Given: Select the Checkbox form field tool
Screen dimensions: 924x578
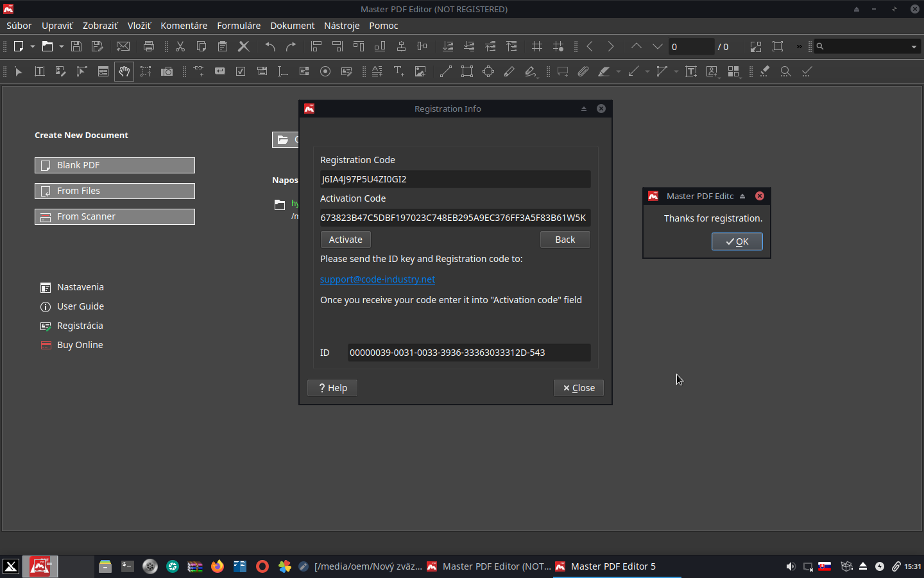Looking at the screenshot, I should pos(241,71).
